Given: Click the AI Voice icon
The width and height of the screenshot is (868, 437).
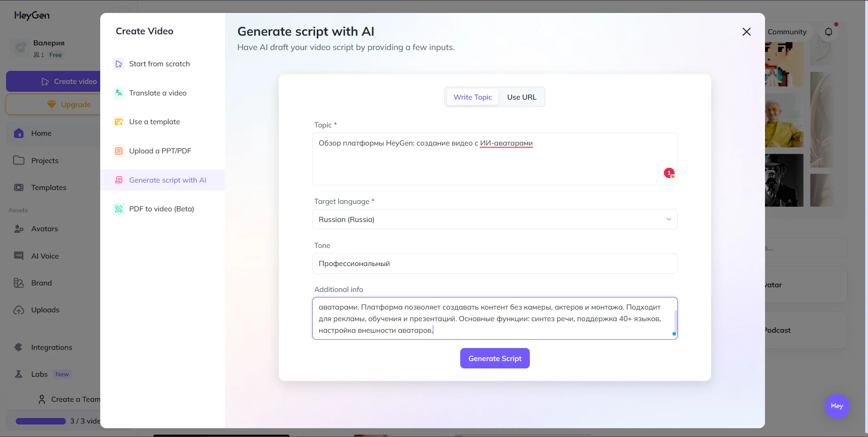Looking at the screenshot, I should pos(19,256).
